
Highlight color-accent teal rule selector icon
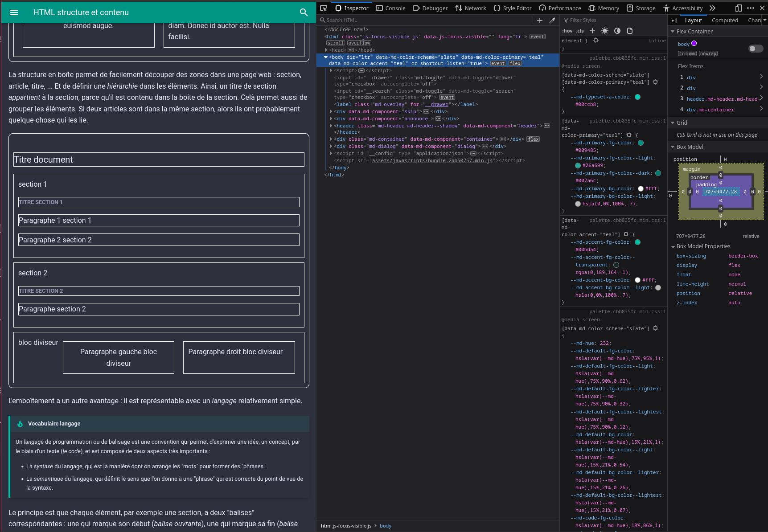tap(626, 234)
